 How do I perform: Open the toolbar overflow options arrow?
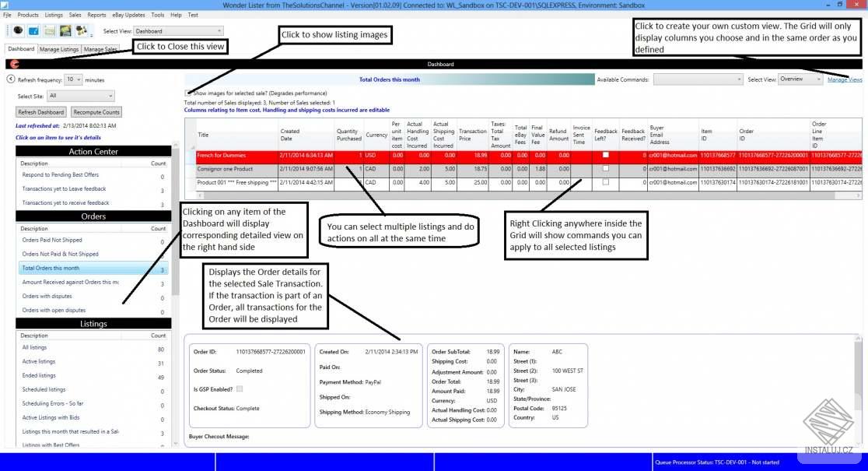(92, 34)
